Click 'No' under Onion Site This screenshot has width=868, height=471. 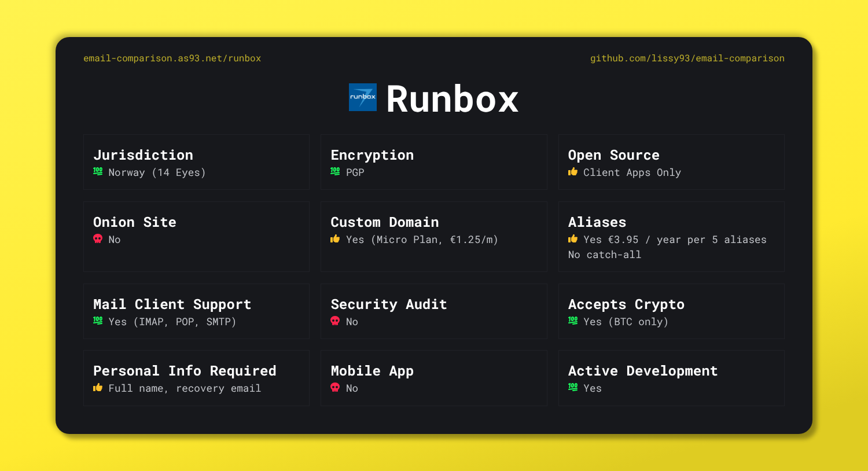tap(115, 240)
